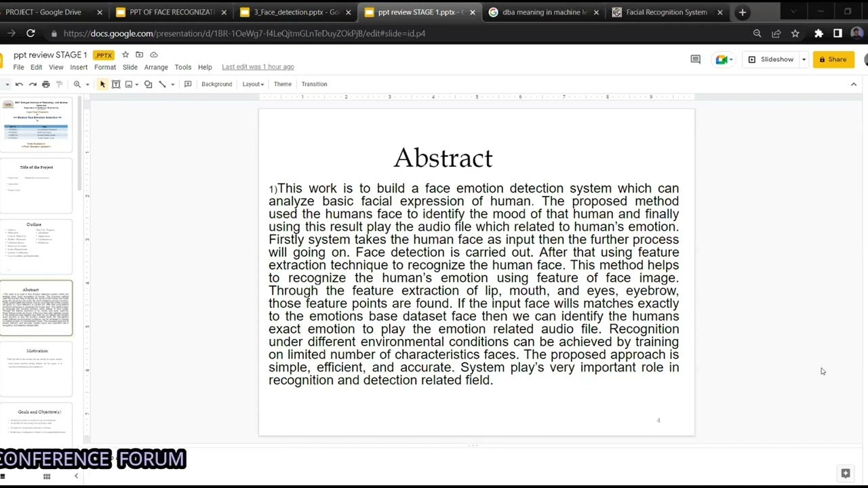Viewport: 868px width, 488px height.
Task: Click the Abstract title on the slide
Action: click(x=443, y=158)
